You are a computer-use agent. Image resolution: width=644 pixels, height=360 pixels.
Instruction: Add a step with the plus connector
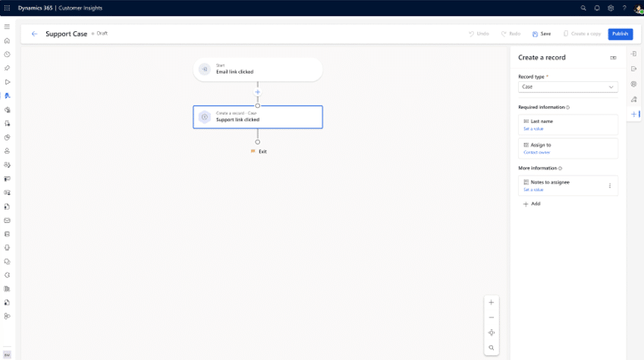(257, 93)
